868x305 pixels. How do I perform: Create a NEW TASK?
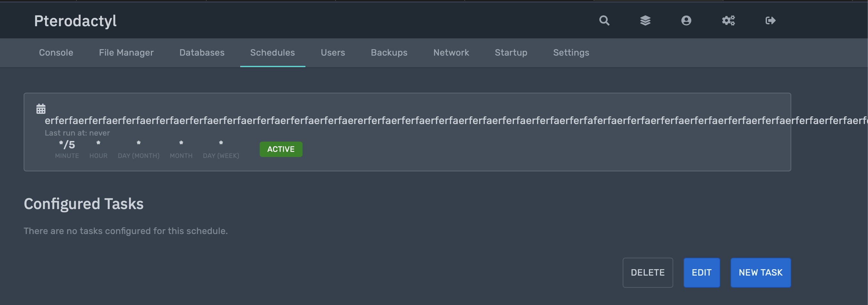[x=761, y=272]
